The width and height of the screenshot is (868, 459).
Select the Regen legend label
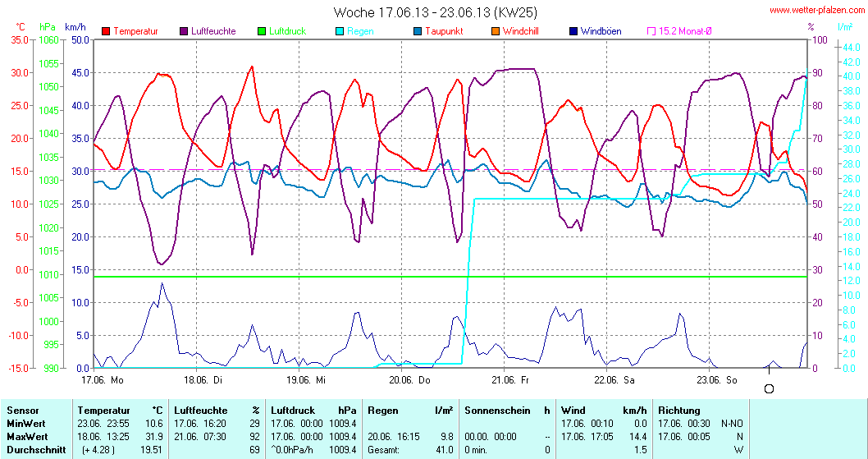pyautogui.click(x=360, y=31)
